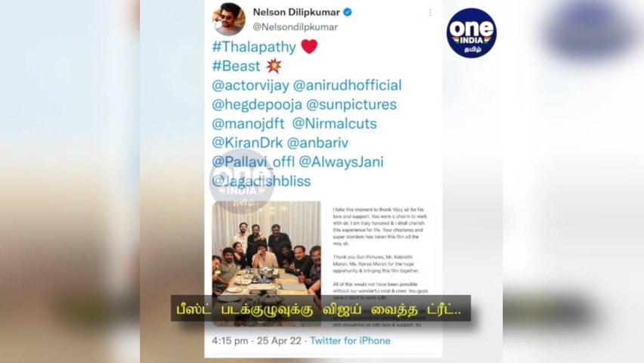Visit the @sunpictures profile mention

click(351, 104)
